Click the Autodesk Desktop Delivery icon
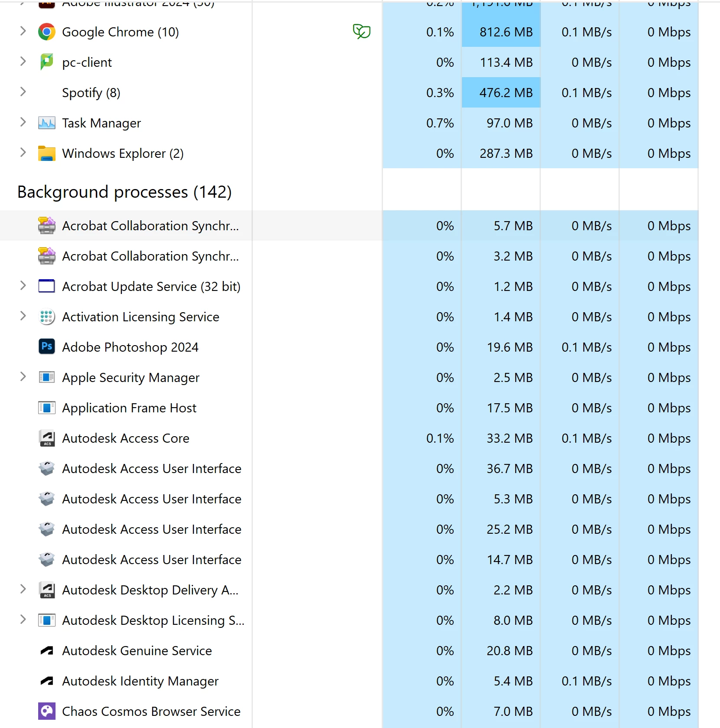 coord(46,590)
